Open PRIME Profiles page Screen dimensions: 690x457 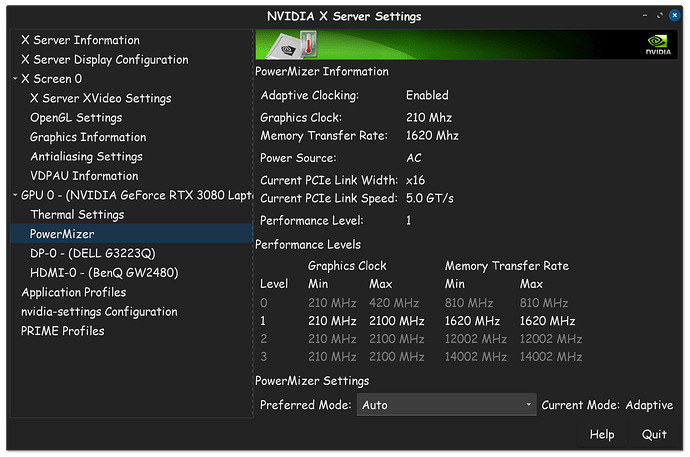click(x=62, y=331)
